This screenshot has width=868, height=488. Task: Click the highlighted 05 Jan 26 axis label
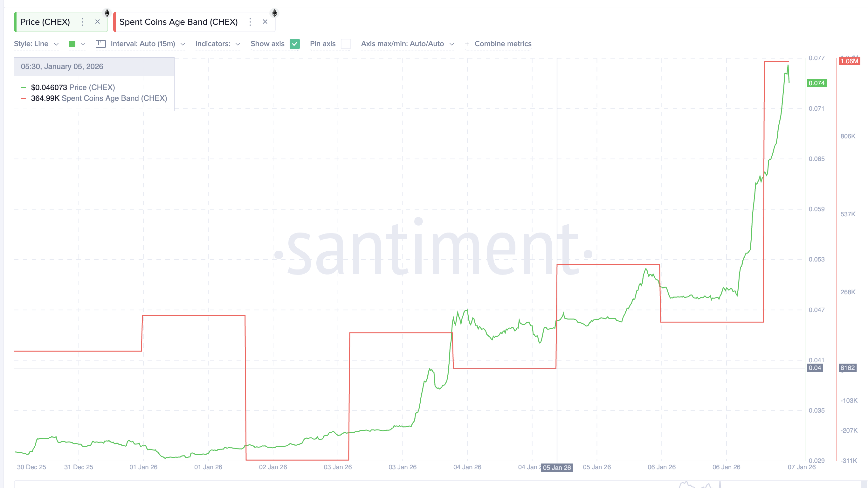[x=557, y=467]
